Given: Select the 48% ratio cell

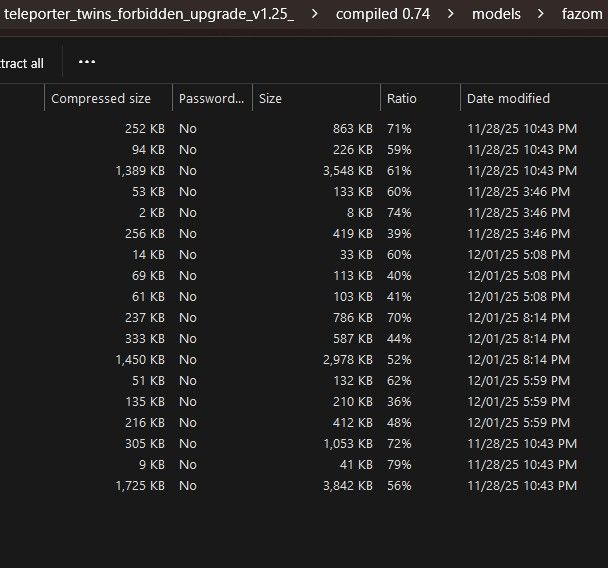Looking at the screenshot, I should tap(399, 423).
